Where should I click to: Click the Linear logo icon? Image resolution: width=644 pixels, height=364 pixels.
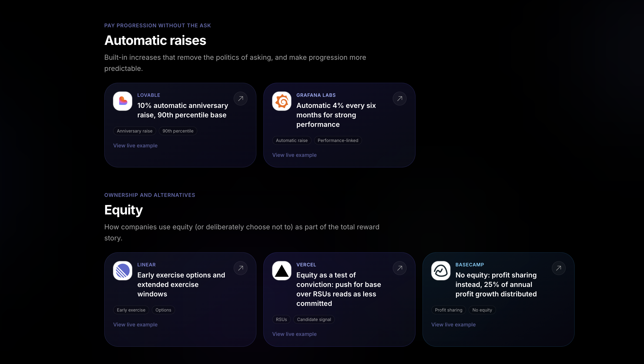click(x=123, y=271)
